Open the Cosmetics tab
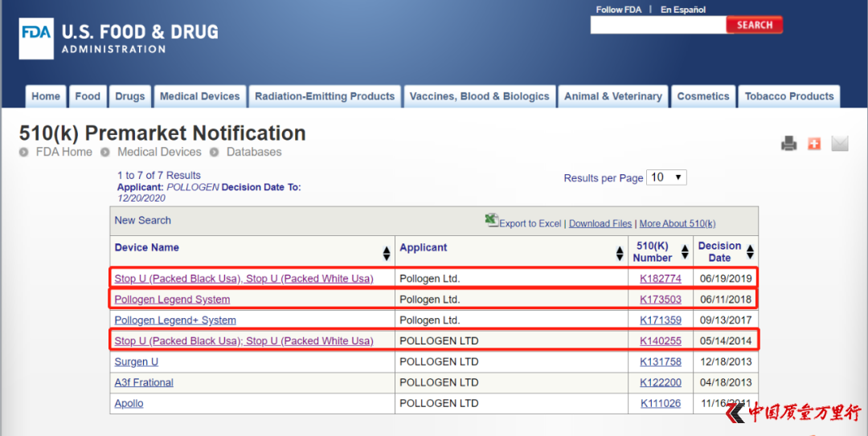 [703, 96]
